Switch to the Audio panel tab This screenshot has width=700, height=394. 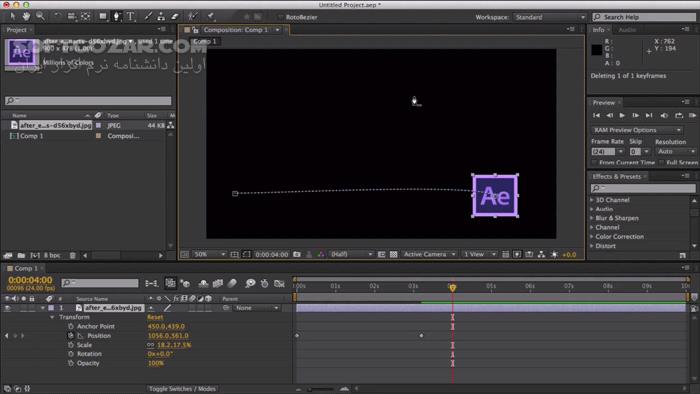[x=627, y=30]
